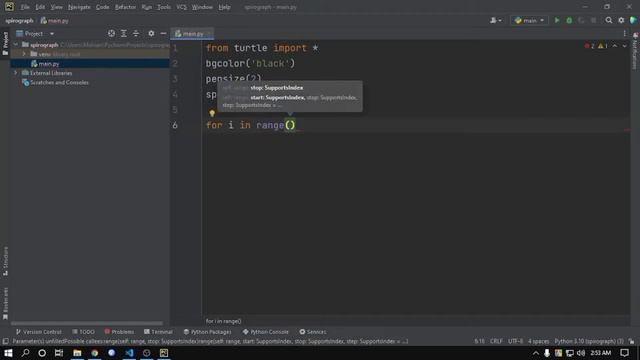The width and height of the screenshot is (640, 360).
Task: Jump to previous highlighted error arrow
Action: [x=615, y=46]
